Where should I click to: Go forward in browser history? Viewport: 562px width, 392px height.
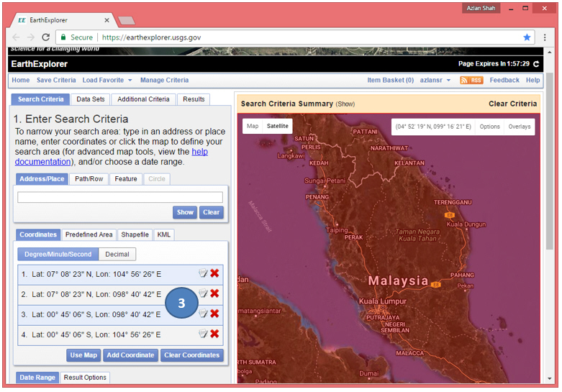coord(31,37)
